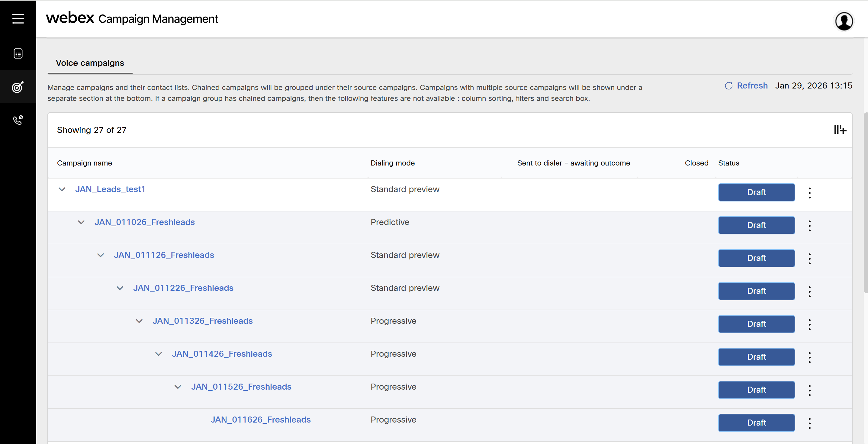Open the three-dot menu for JAN_011626_Freshleads
The width and height of the screenshot is (868, 444).
click(x=809, y=423)
